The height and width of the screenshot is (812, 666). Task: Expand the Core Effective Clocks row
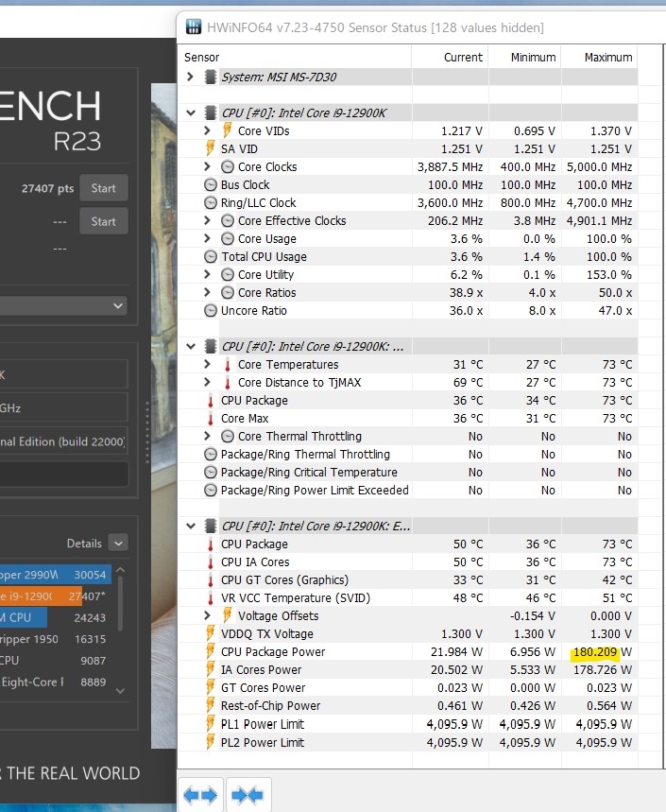point(207,220)
